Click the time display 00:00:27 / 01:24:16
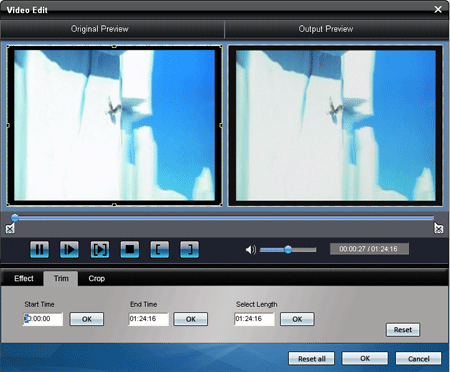 [x=369, y=249]
